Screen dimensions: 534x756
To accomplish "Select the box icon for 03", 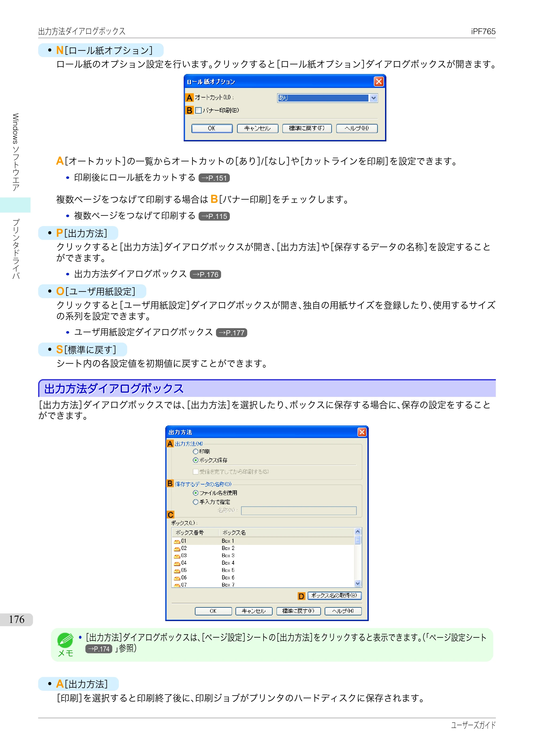I will pyautogui.click(x=177, y=556).
